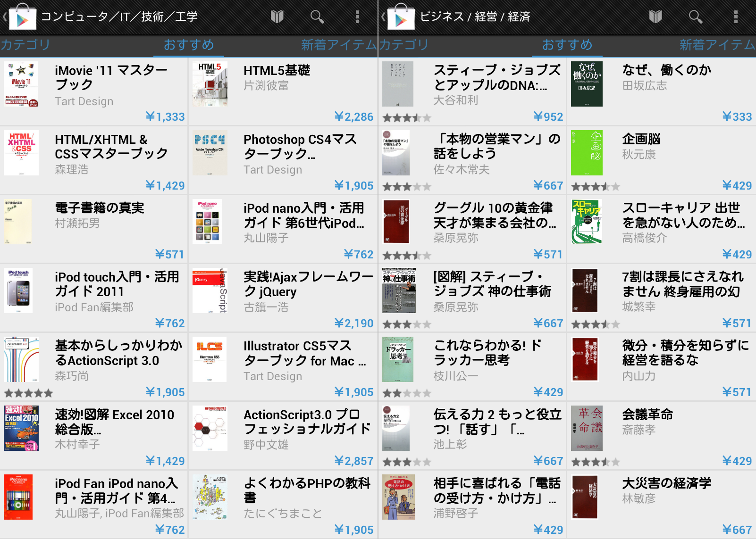Open the HTML5基礎 book cover thumbnail

210,84
